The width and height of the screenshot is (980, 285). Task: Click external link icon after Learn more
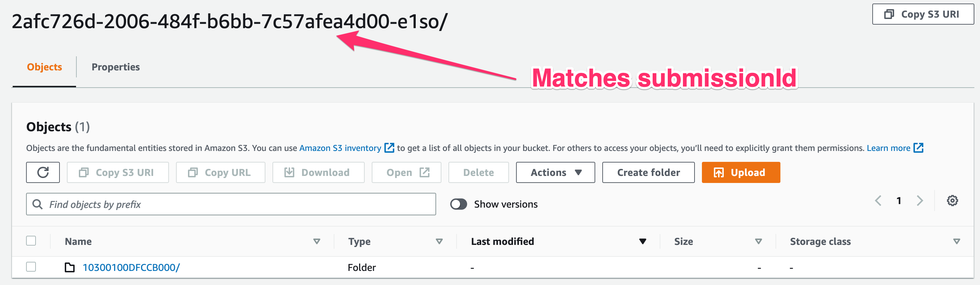[918, 148]
